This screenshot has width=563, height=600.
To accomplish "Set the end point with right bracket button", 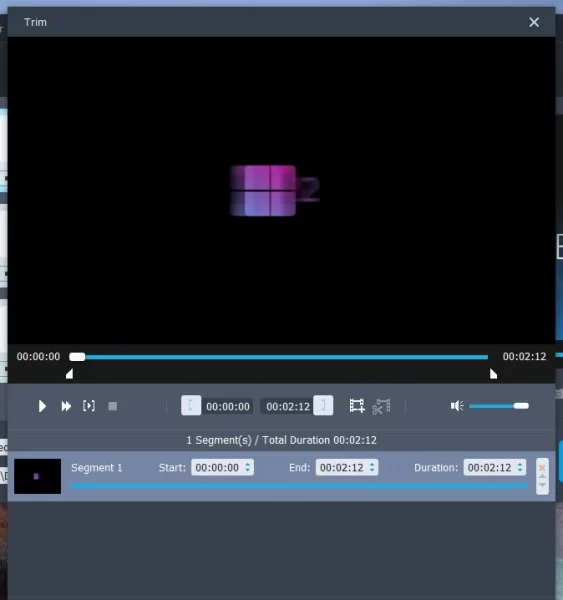I will coord(323,405).
